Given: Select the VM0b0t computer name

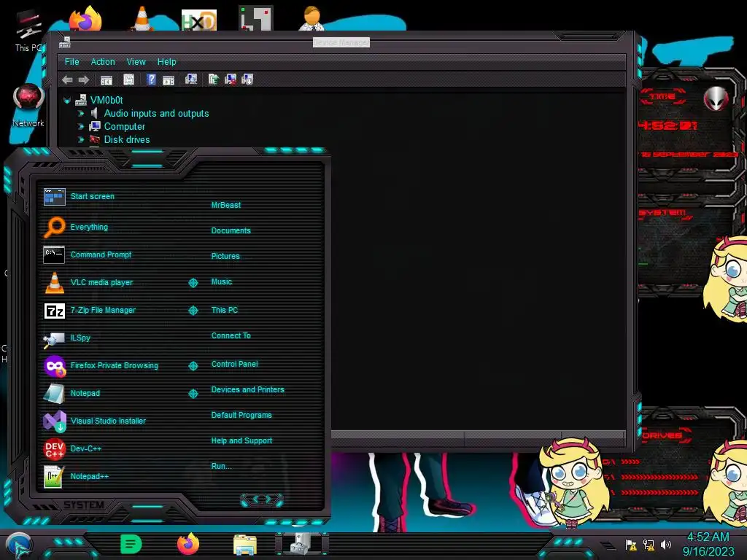Looking at the screenshot, I should click(107, 101).
